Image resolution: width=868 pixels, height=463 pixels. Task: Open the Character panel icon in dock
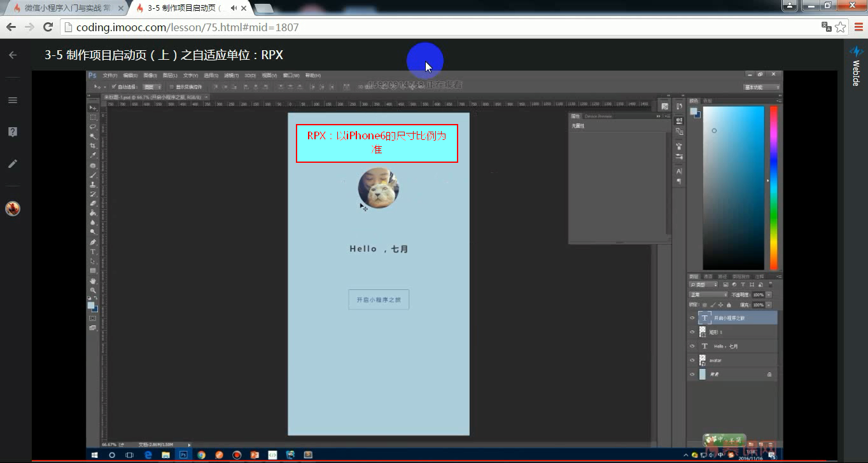tap(679, 171)
